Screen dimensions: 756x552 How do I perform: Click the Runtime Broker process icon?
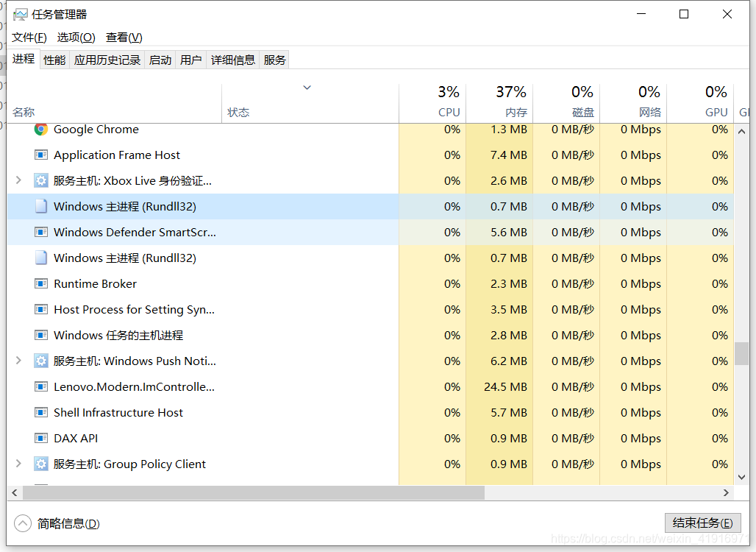pos(41,283)
